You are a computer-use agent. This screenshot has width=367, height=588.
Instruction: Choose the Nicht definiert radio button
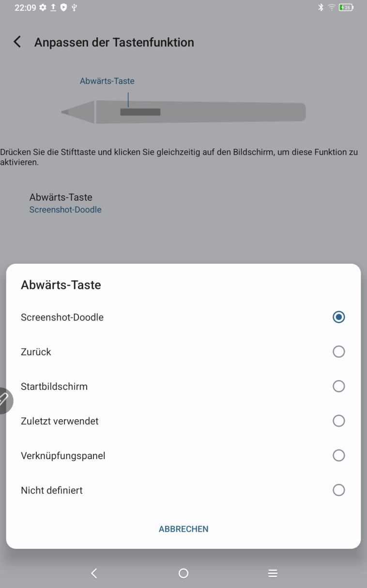pos(339,490)
